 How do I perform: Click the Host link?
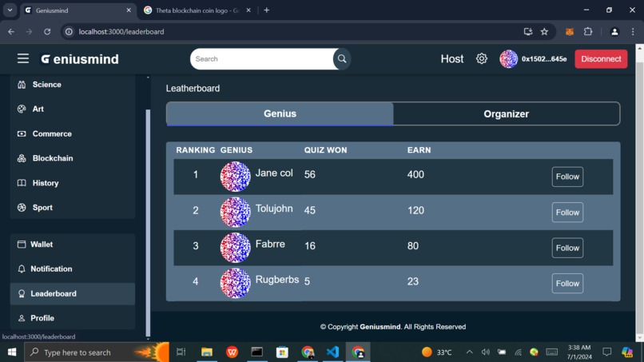(x=451, y=59)
